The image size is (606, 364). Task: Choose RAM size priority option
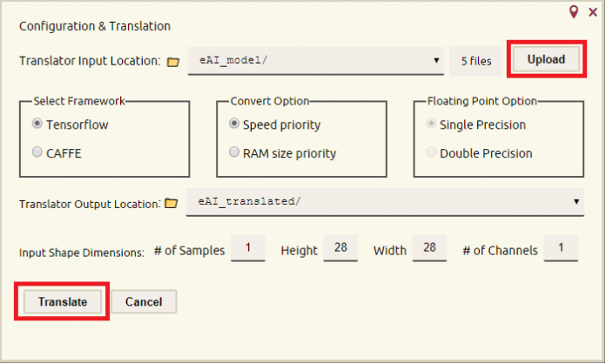pyautogui.click(x=234, y=153)
